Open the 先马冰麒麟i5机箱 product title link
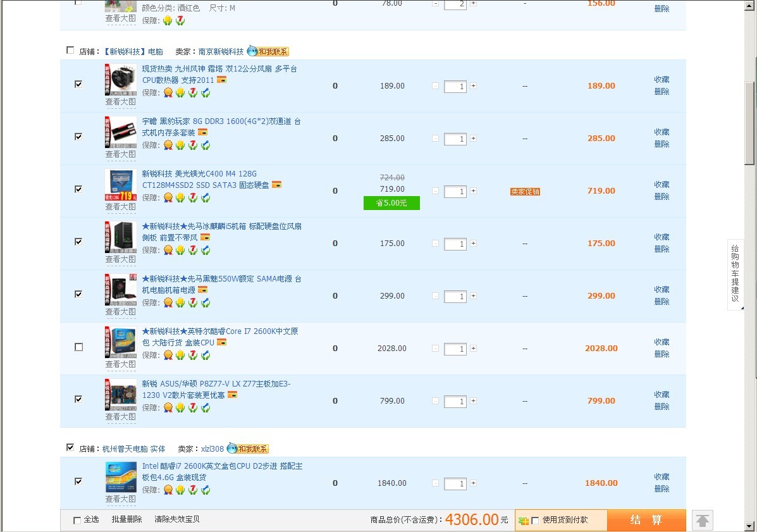The width and height of the screenshot is (757, 532). tap(221, 232)
